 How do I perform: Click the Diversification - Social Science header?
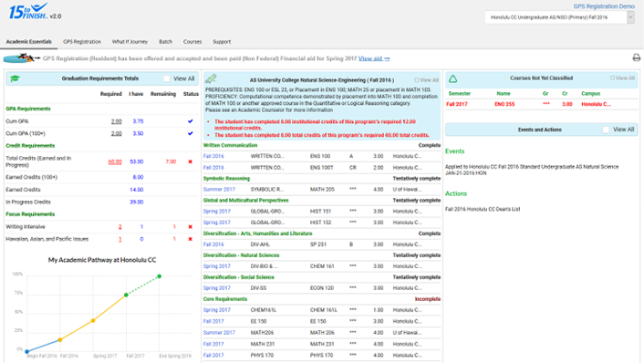(x=238, y=277)
